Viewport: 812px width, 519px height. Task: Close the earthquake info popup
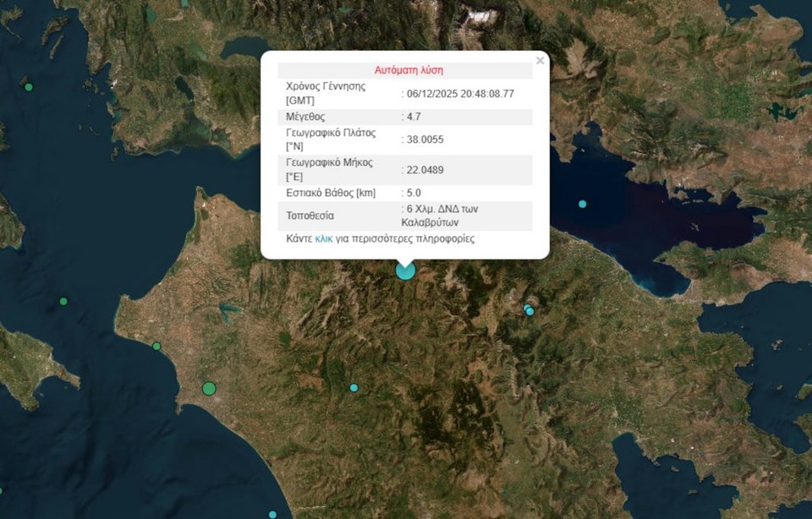pyautogui.click(x=540, y=61)
